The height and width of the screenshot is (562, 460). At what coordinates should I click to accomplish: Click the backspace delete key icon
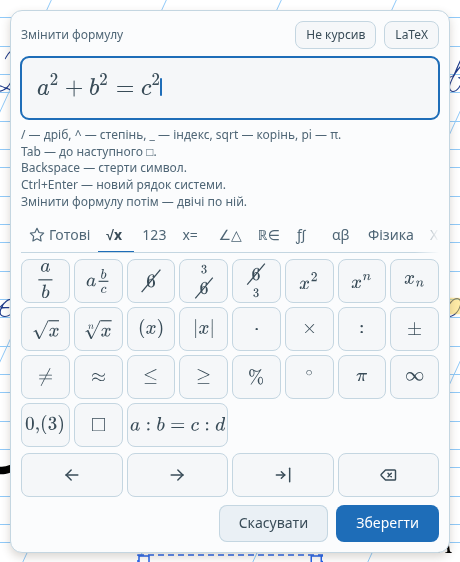[388, 475]
